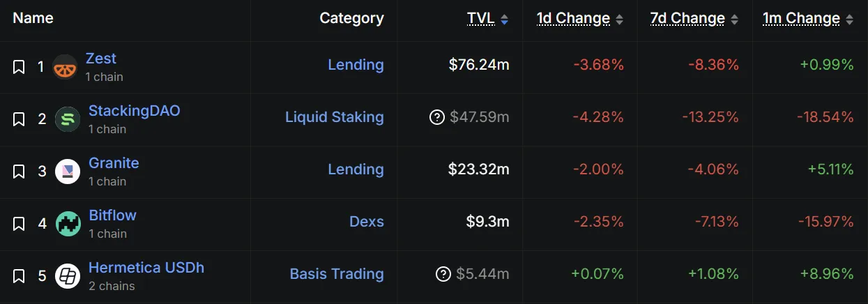
Task: Click the question mark icon beside $5.44m
Action: click(x=443, y=274)
